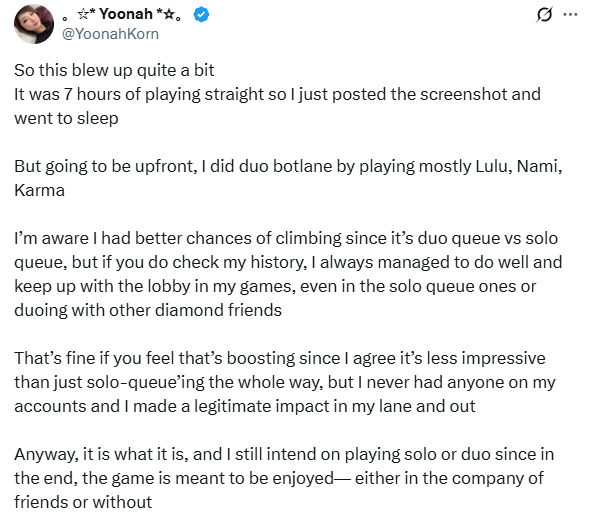Click the phrase "I'm aware I had better chances"

point(139,239)
